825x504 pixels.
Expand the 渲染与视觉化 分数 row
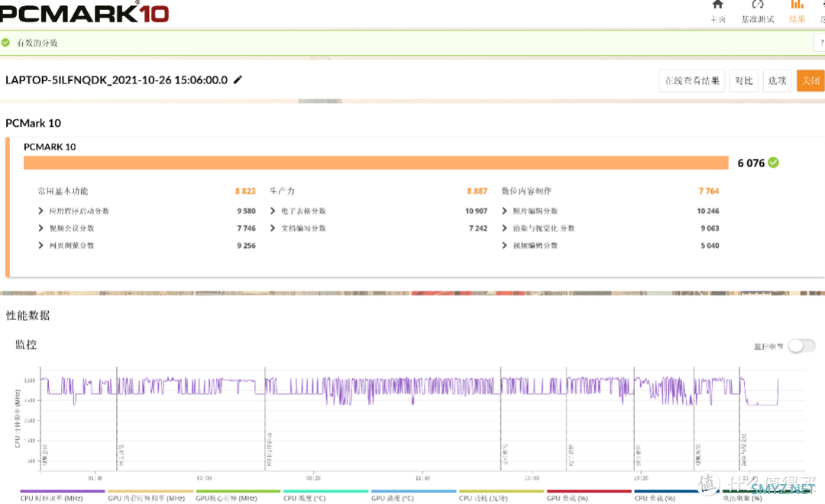505,228
